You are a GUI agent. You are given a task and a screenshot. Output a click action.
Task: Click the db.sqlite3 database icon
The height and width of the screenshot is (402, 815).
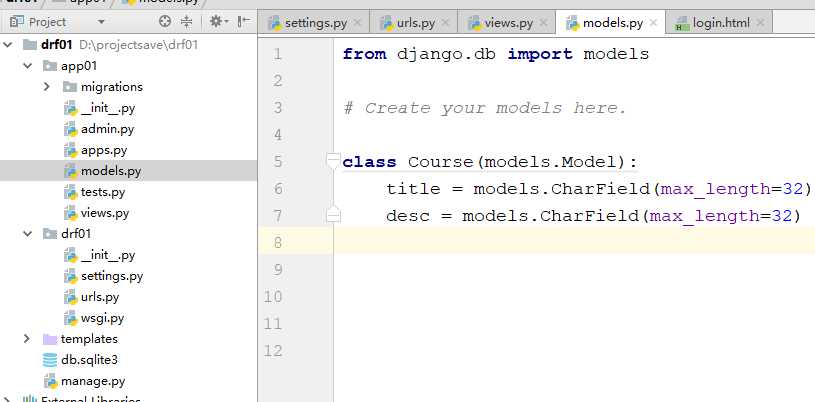coord(50,360)
